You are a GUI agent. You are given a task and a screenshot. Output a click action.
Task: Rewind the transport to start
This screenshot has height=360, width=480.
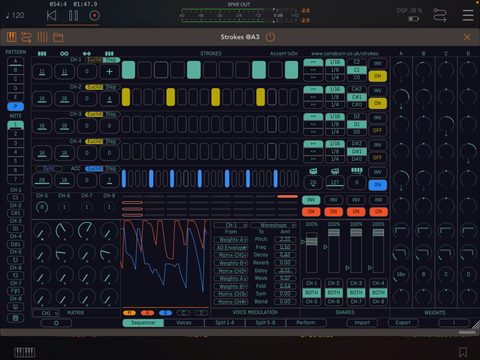point(52,15)
